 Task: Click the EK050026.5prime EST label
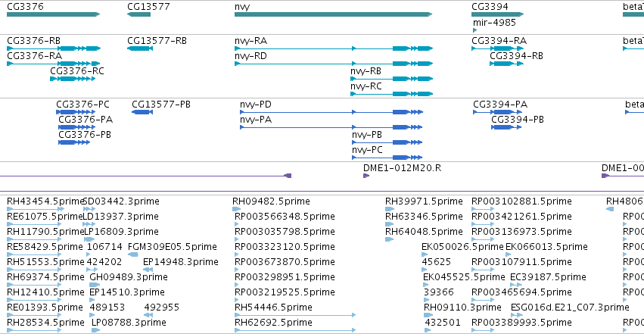[x=462, y=247]
